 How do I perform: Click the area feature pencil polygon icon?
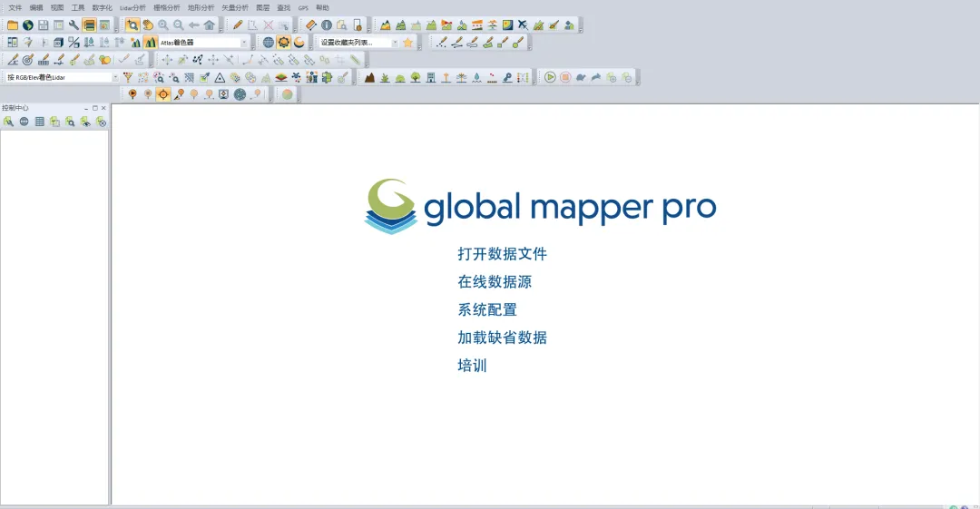click(x=487, y=43)
